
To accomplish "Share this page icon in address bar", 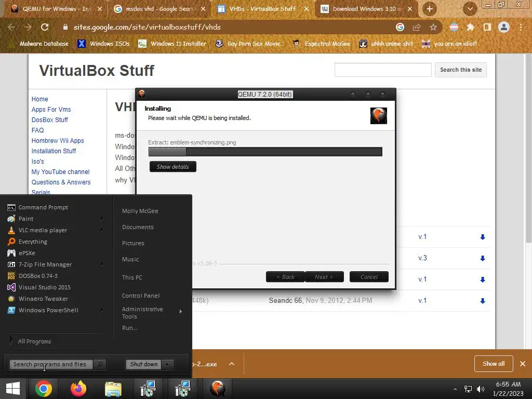I will [417, 27].
